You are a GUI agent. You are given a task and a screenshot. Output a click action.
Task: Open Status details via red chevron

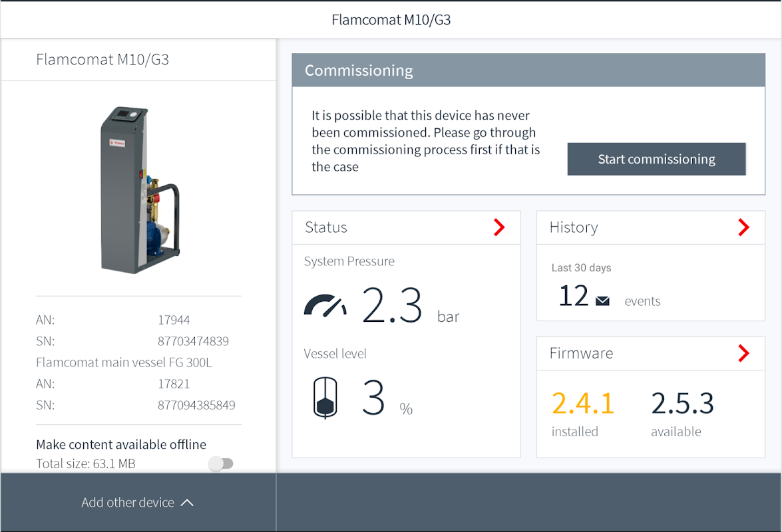[498, 227]
